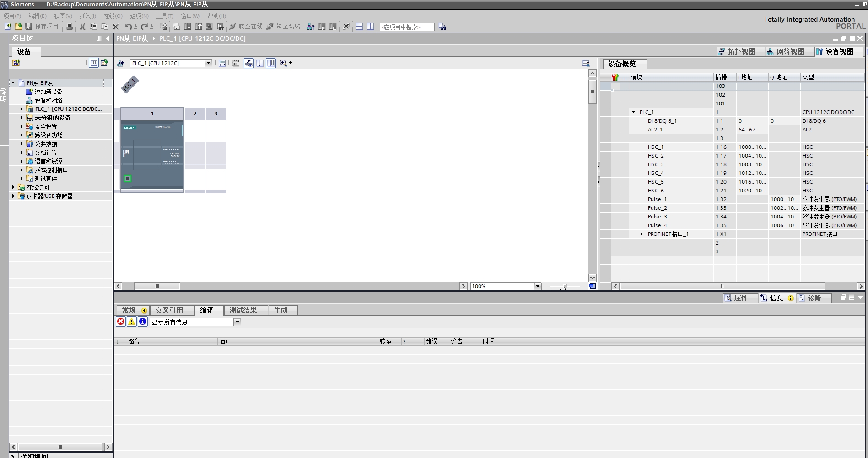Click the new project icon
Image resolution: width=868 pixels, height=458 pixels.
[x=8, y=27]
